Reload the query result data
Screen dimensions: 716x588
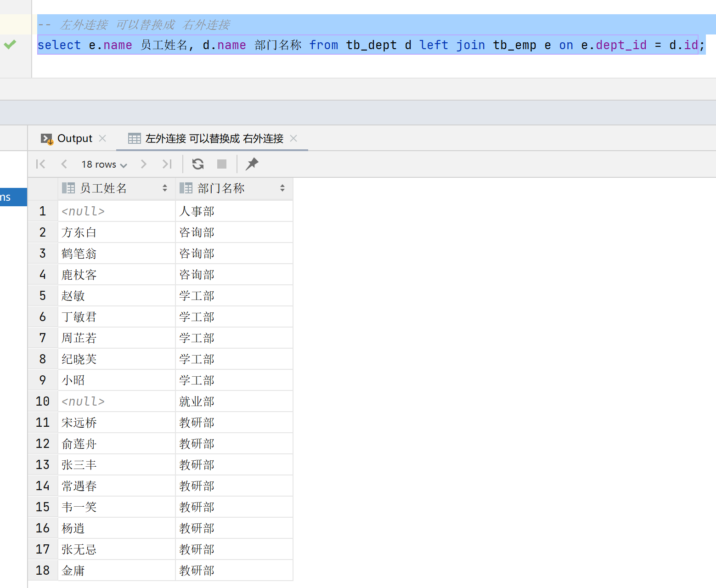tap(198, 164)
